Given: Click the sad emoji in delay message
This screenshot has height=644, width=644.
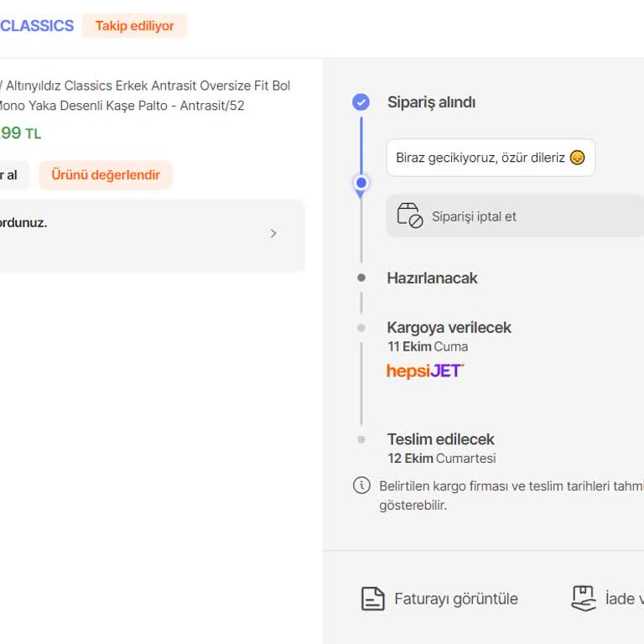Looking at the screenshot, I should coord(577,158).
